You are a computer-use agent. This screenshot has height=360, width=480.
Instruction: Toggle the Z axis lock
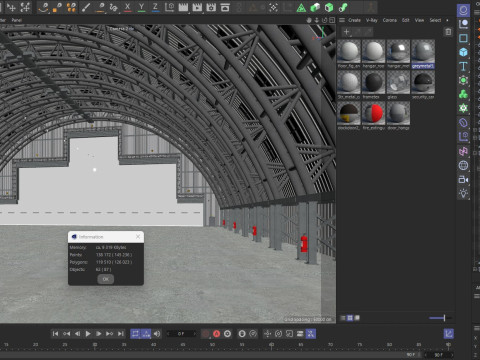tap(155, 7)
